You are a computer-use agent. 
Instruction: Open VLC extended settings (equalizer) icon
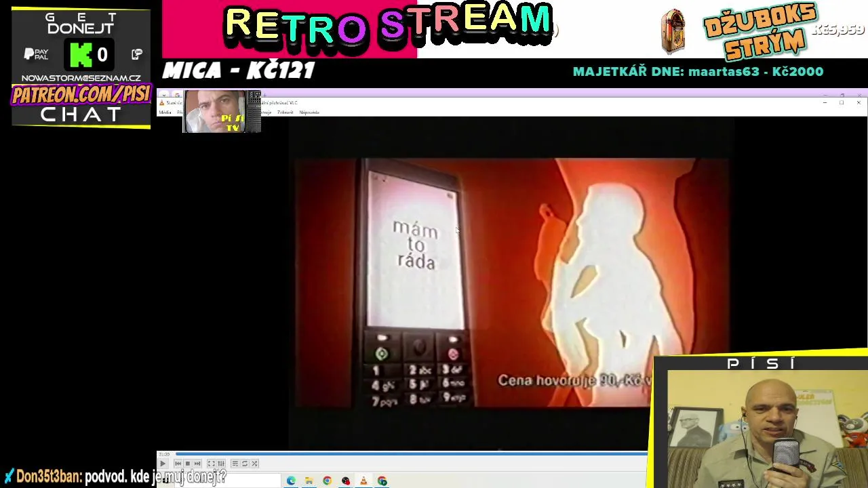point(220,464)
